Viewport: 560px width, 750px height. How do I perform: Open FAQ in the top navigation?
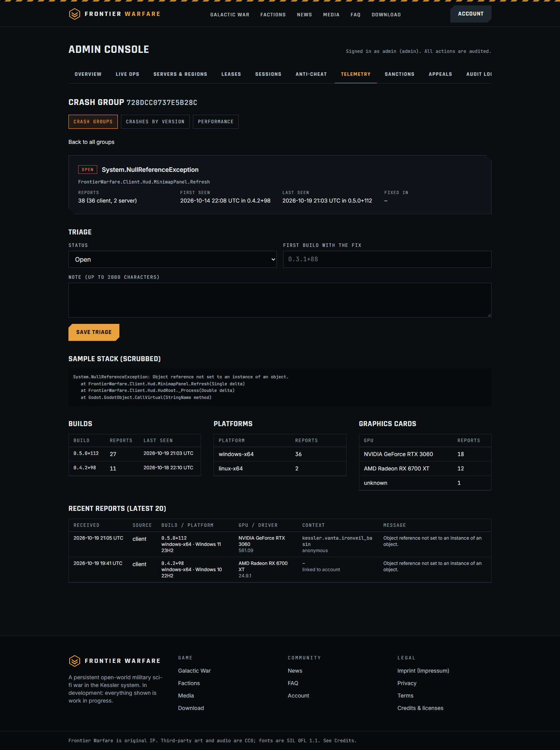[x=355, y=15]
